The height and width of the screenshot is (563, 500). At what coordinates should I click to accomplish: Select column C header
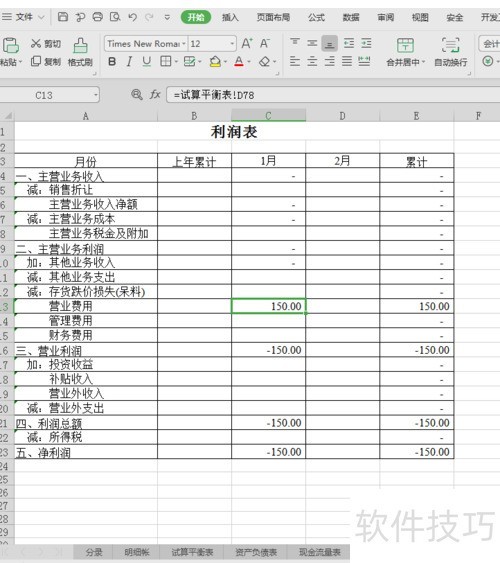268,116
